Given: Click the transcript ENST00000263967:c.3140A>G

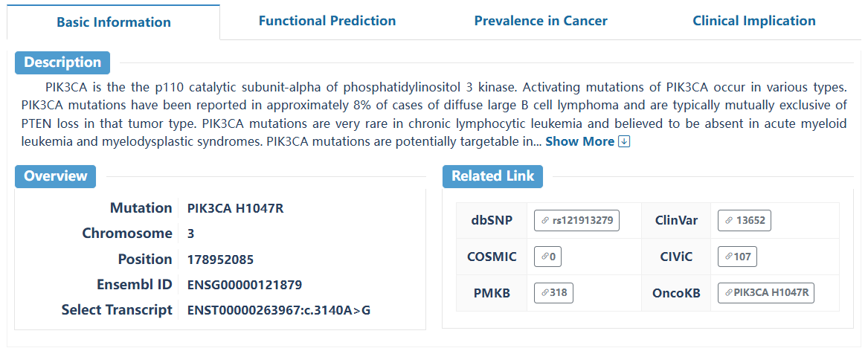Looking at the screenshot, I should [279, 310].
